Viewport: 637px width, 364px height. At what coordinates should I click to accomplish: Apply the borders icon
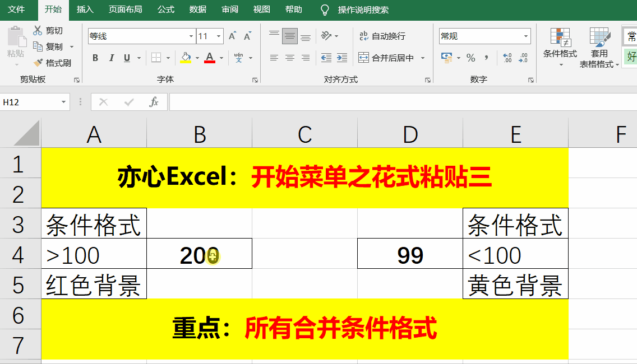pos(156,58)
